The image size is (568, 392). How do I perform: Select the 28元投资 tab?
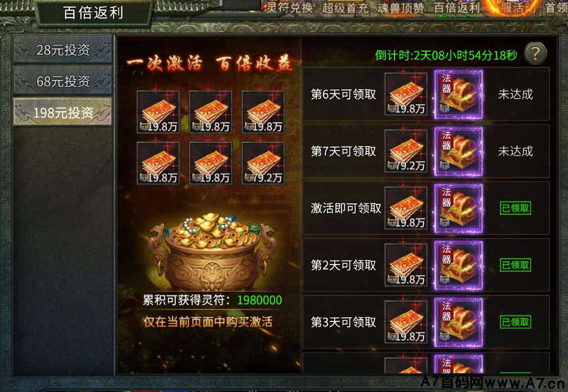(63, 50)
